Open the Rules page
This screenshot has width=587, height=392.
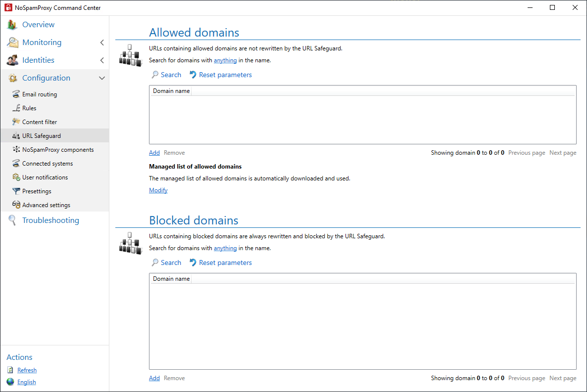click(x=29, y=108)
